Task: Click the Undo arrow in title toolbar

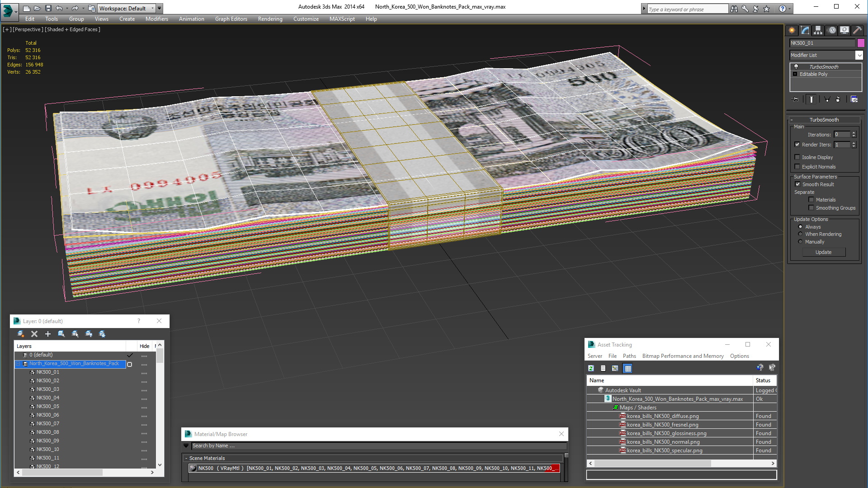Action: click(59, 8)
